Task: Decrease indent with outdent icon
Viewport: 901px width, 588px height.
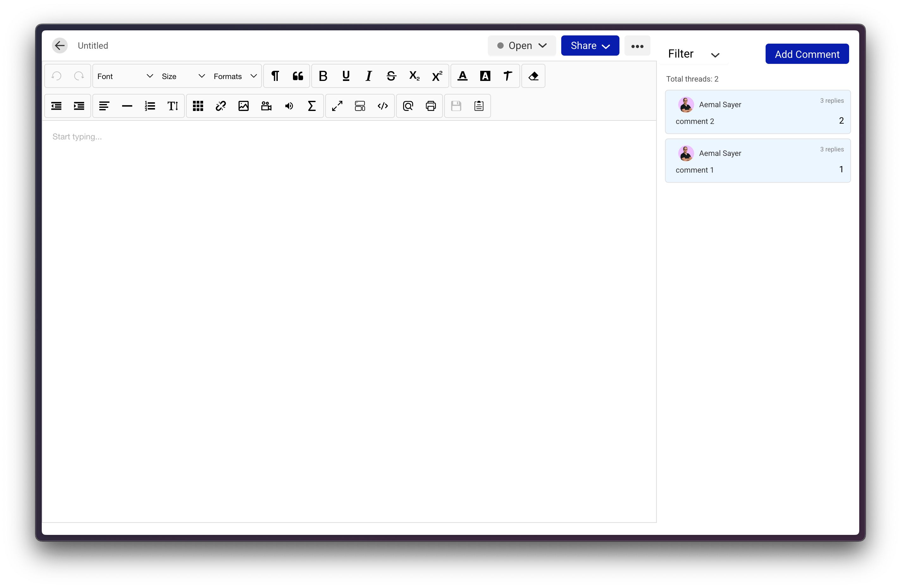Action: [56, 106]
